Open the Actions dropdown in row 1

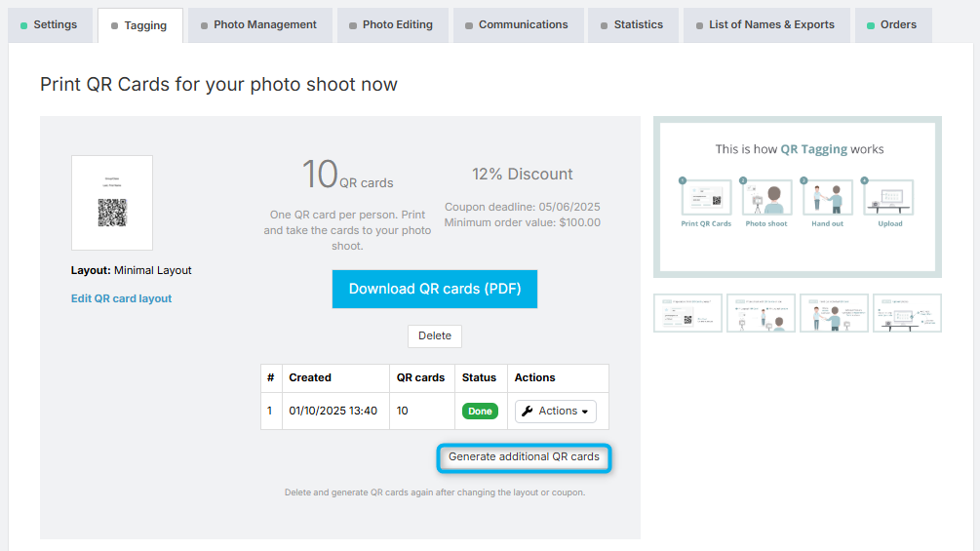coord(555,412)
